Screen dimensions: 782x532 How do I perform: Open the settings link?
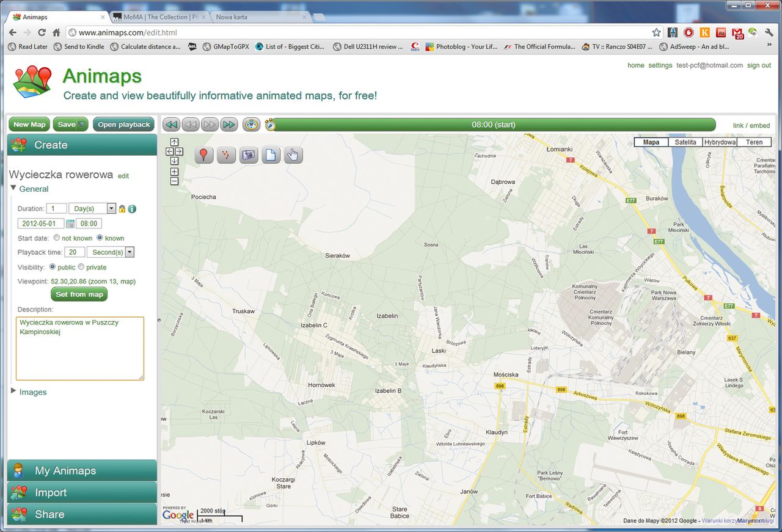pos(660,65)
